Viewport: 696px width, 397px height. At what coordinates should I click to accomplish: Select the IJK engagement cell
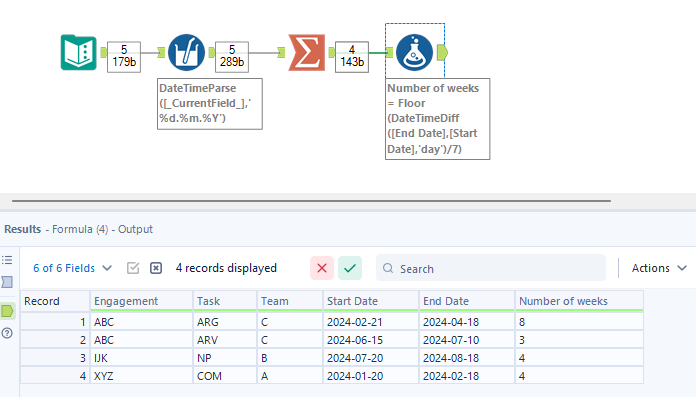click(142, 358)
